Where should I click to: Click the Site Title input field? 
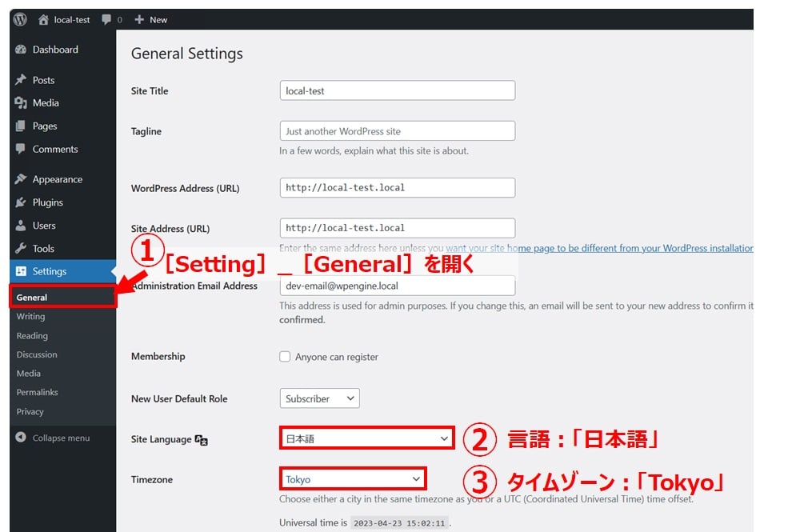pyautogui.click(x=398, y=90)
